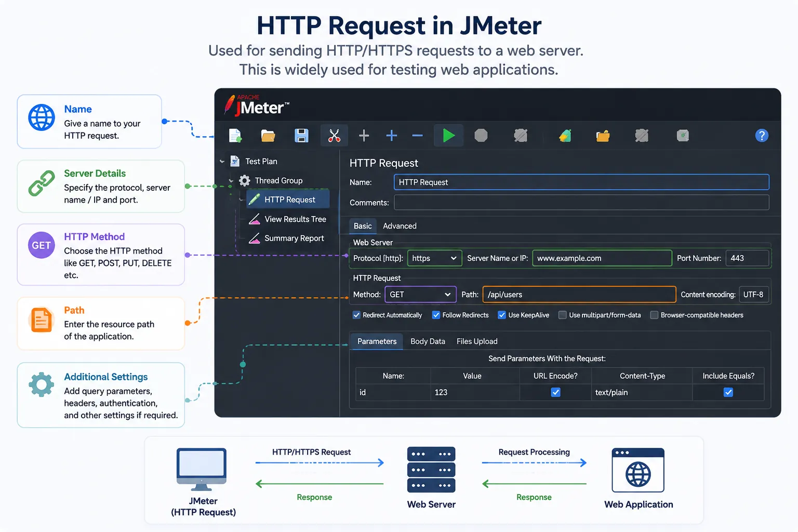Viewport: 798px width, 532px height.
Task: Click the Web Application browser globe icon
Action: pyautogui.click(x=638, y=470)
